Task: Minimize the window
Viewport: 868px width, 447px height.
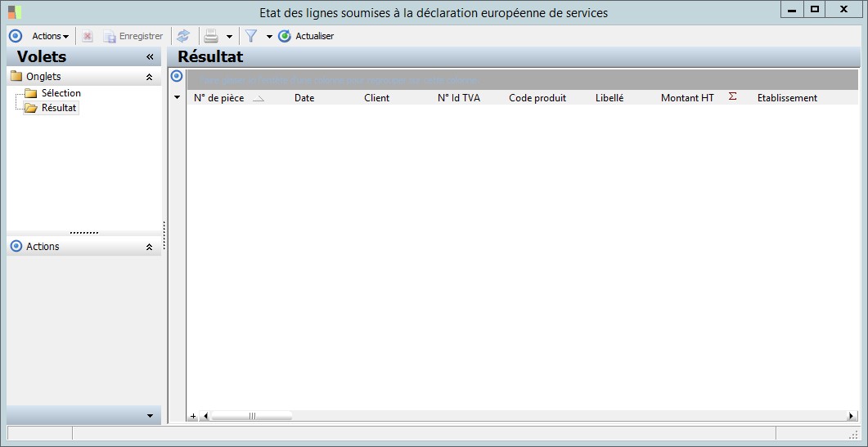Action: pyautogui.click(x=792, y=10)
